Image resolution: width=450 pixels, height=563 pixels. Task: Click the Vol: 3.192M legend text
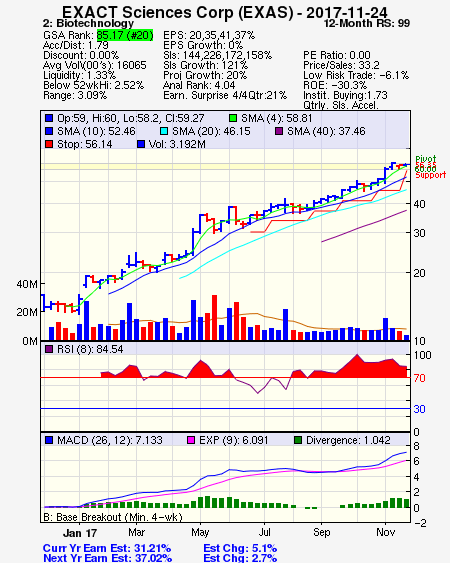[177, 144]
